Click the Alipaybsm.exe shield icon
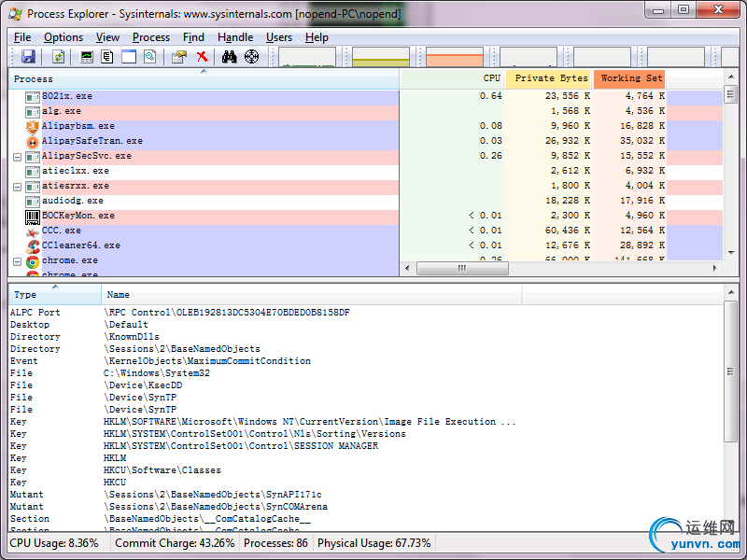 tap(33, 127)
